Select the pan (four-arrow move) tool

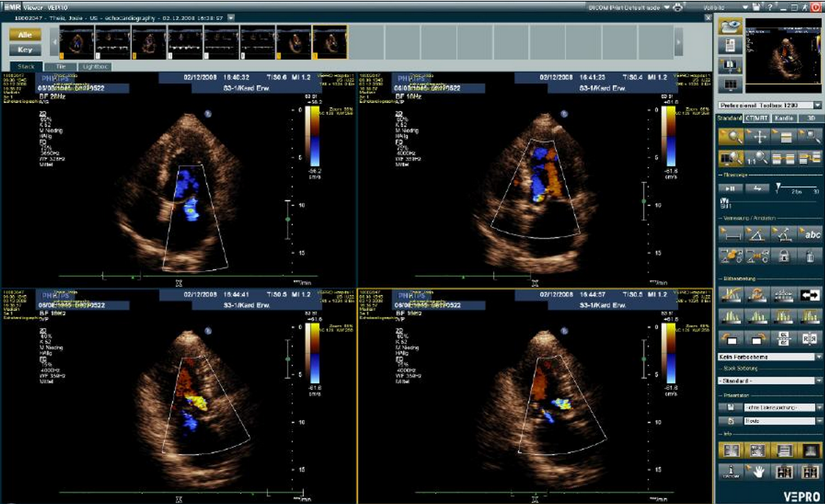[x=757, y=137]
